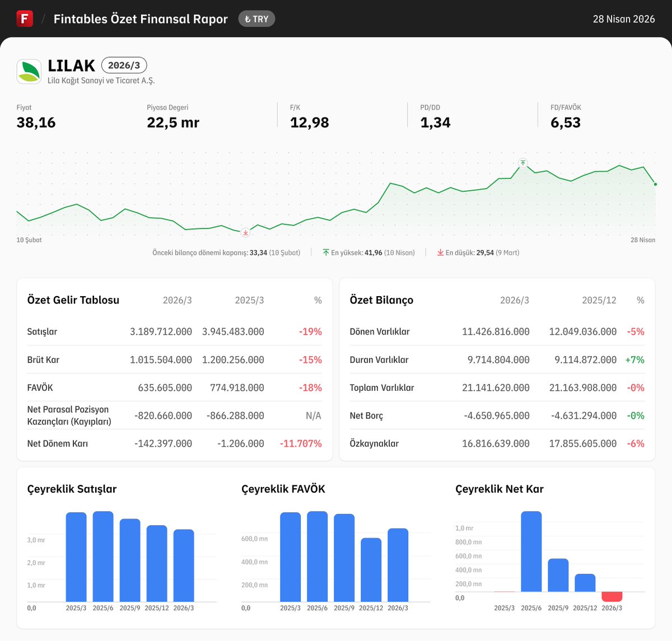Viewport: 672px width, 641px height.
Task: Click the Net Parasal Pozisyon N/A cell
Action: coord(314,415)
